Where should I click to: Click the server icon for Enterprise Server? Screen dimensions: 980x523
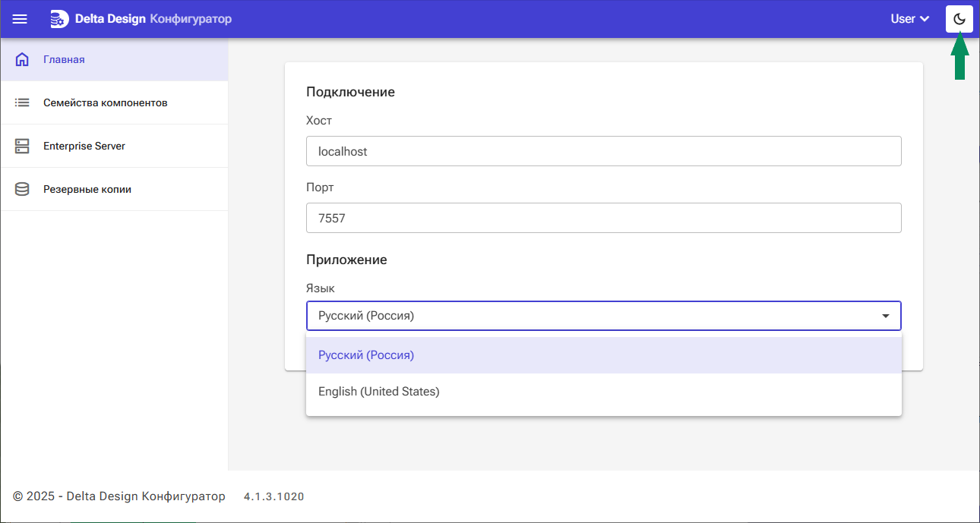[22, 146]
